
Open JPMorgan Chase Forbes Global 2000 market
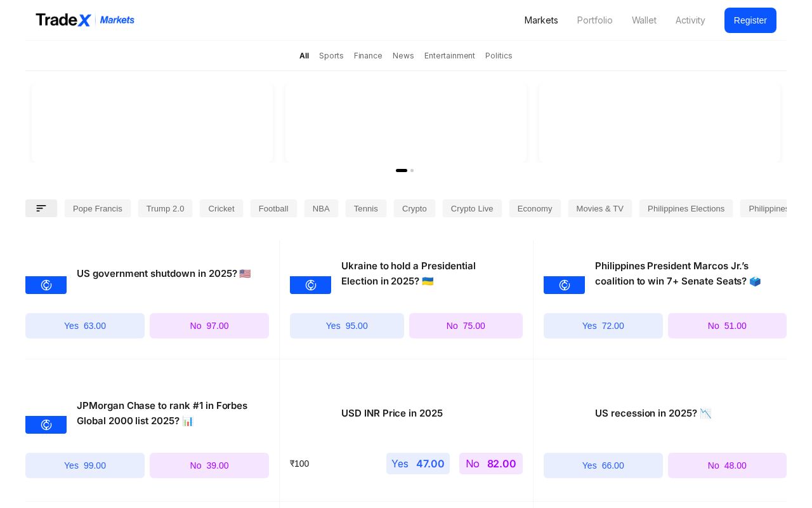coord(162,413)
